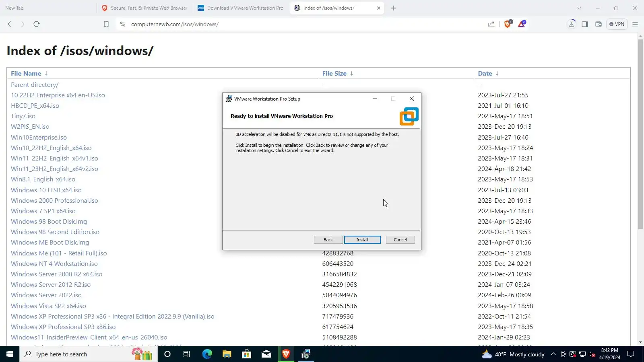Viewport: 644px width, 362px height.
Task: Switch to Download VMware Workstation Pro tab
Action: (x=241, y=8)
